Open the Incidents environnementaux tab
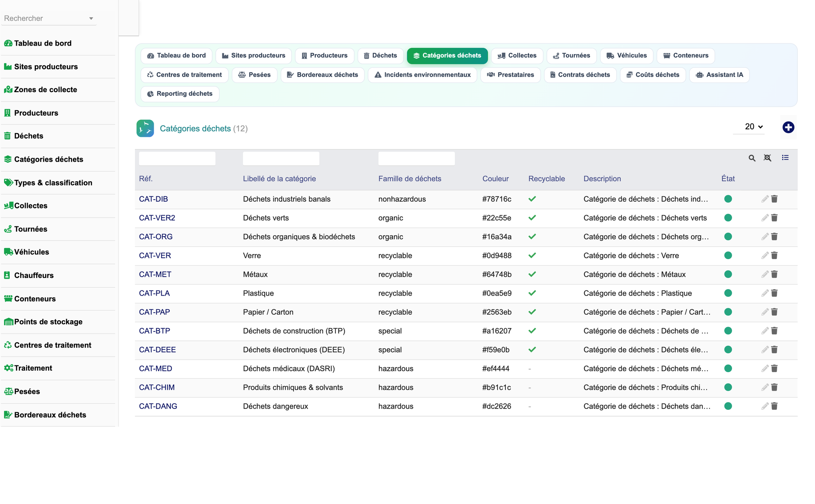Image resolution: width=815 pixels, height=504 pixels. [422, 75]
